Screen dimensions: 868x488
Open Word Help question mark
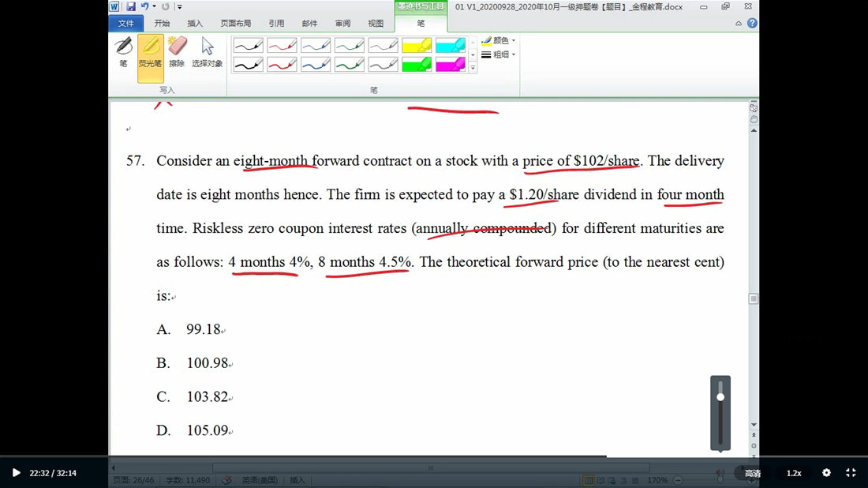click(x=752, y=23)
